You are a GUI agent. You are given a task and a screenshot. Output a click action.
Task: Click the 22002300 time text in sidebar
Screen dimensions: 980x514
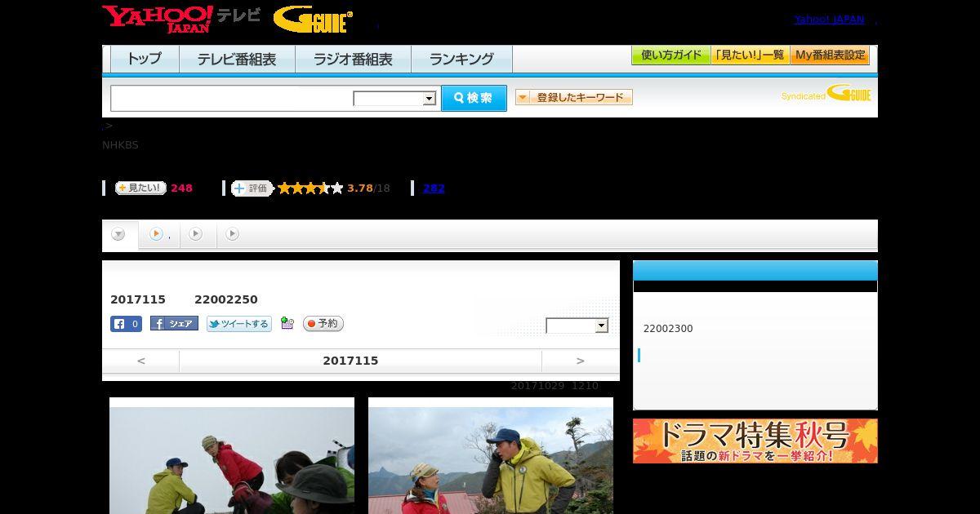668,329
